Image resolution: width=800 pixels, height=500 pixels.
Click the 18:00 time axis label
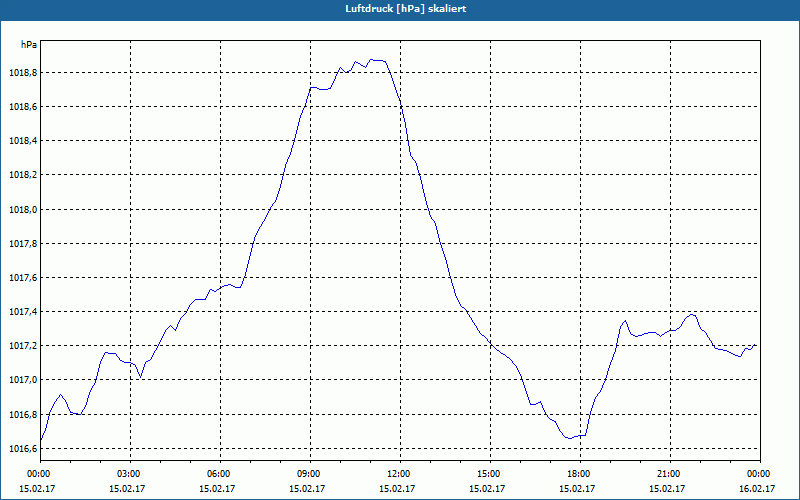(580, 474)
